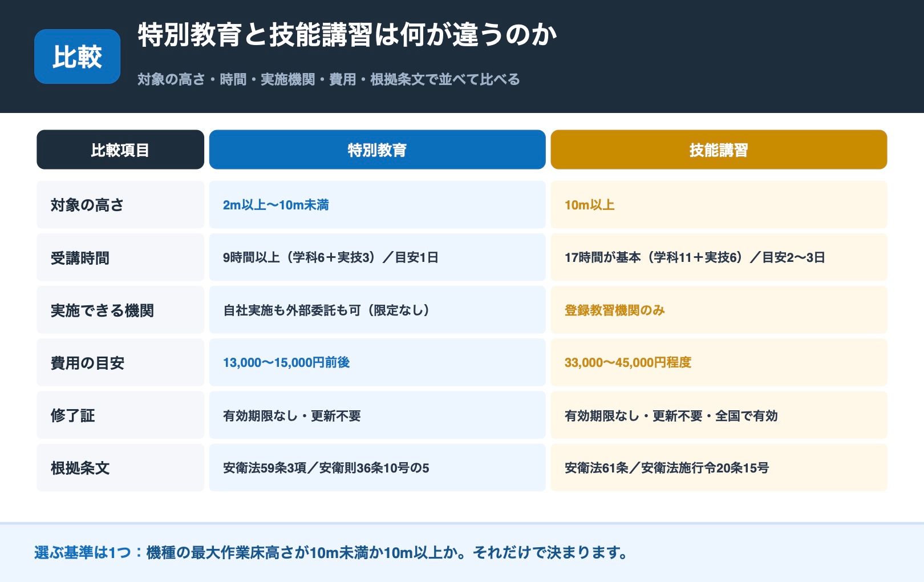Screen dimensions: 924x582
Task: Click the 安衛法61条/安衛法施行令20条15号 cell
Action: coord(719,467)
